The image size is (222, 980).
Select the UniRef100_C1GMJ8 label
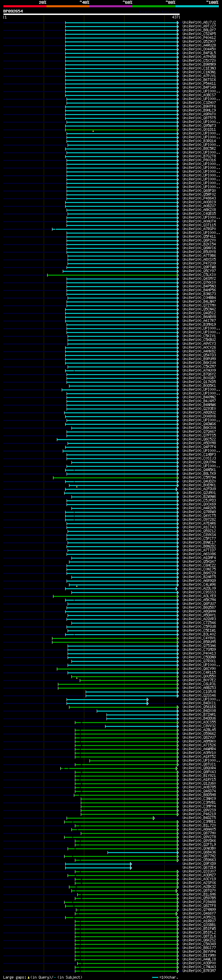pyautogui.click(x=199, y=691)
